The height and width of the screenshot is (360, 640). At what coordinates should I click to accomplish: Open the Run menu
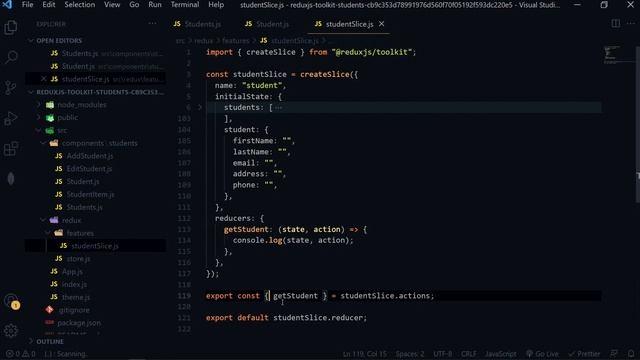click(155, 5)
